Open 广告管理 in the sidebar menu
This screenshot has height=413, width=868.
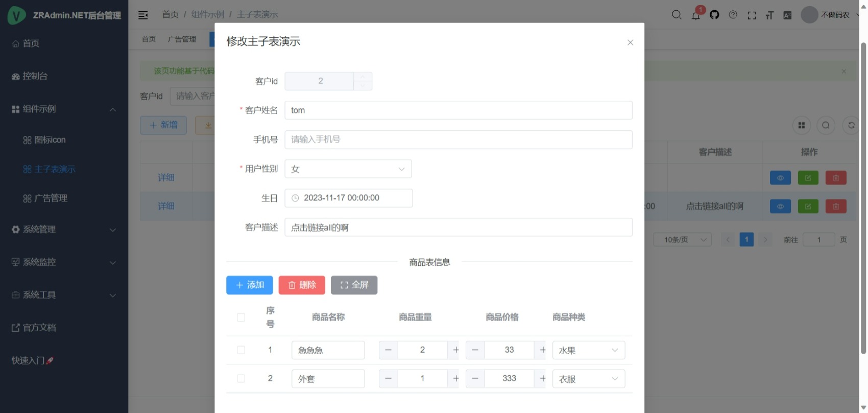pos(51,198)
